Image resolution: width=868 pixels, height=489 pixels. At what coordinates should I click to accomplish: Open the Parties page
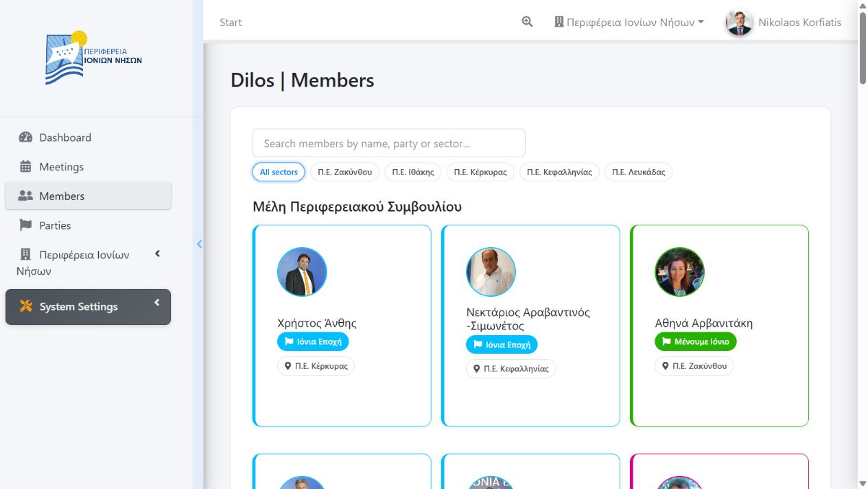pos(88,225)
